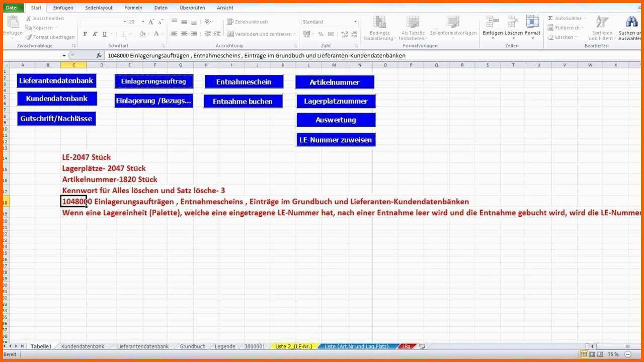Toggle Zeilenumbruch text wrapping

click(247, 22)
